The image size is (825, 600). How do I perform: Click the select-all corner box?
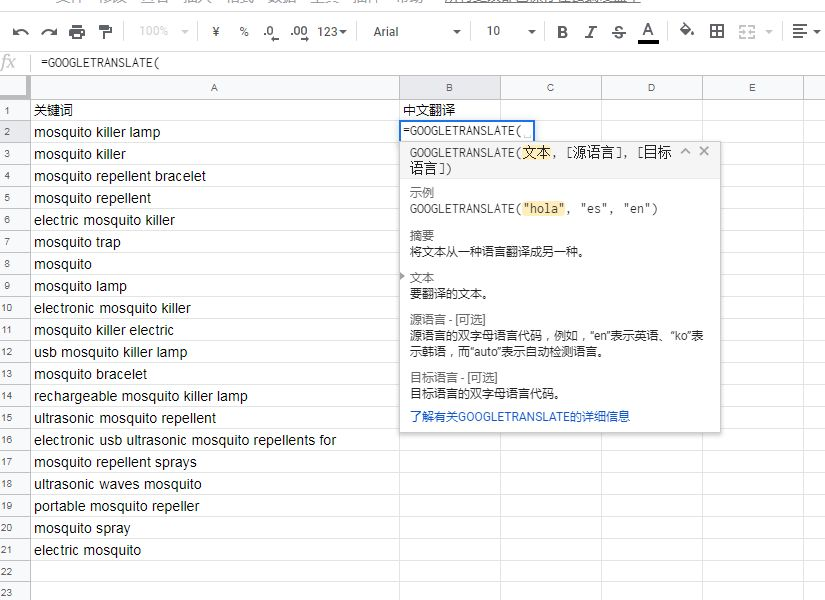point(14,87)
